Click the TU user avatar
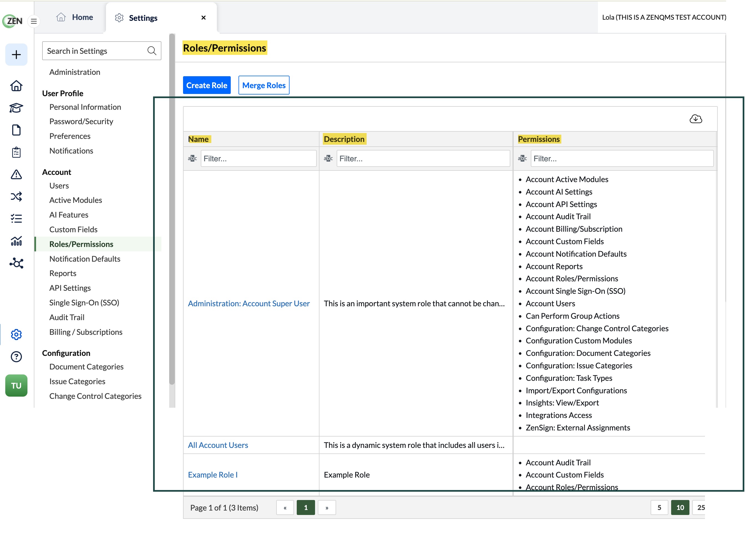The height and width of the screenshot is (551, 756). (16, 386)
